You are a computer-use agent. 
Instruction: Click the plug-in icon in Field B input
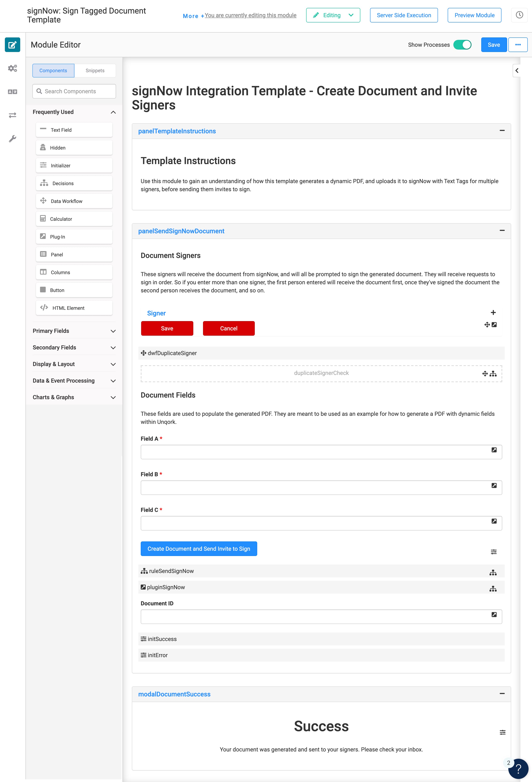pos(494,486)
